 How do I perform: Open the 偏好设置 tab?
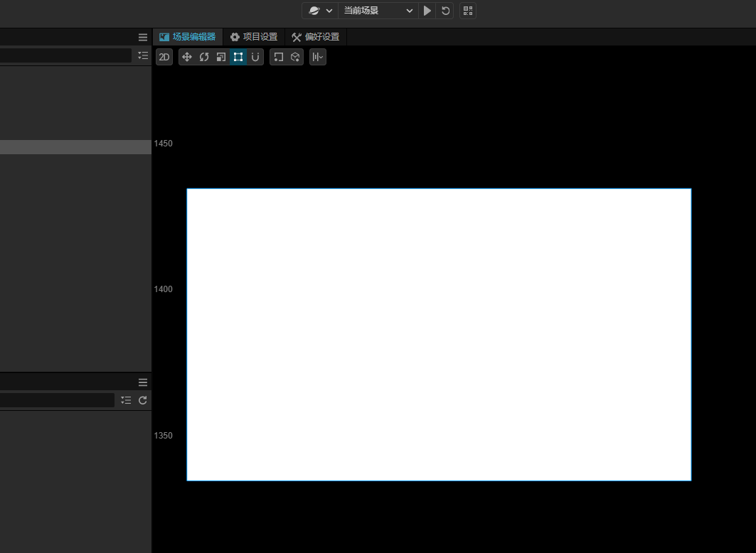316,37
